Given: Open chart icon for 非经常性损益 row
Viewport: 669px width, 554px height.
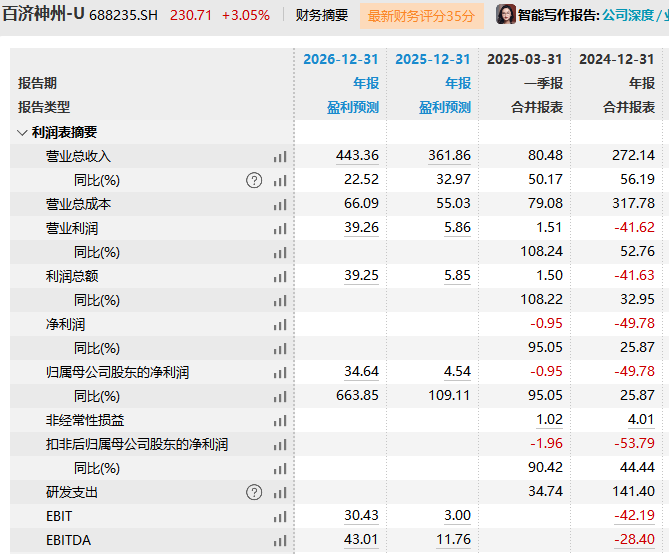Looking at the screenshot, I should point(280,421).
